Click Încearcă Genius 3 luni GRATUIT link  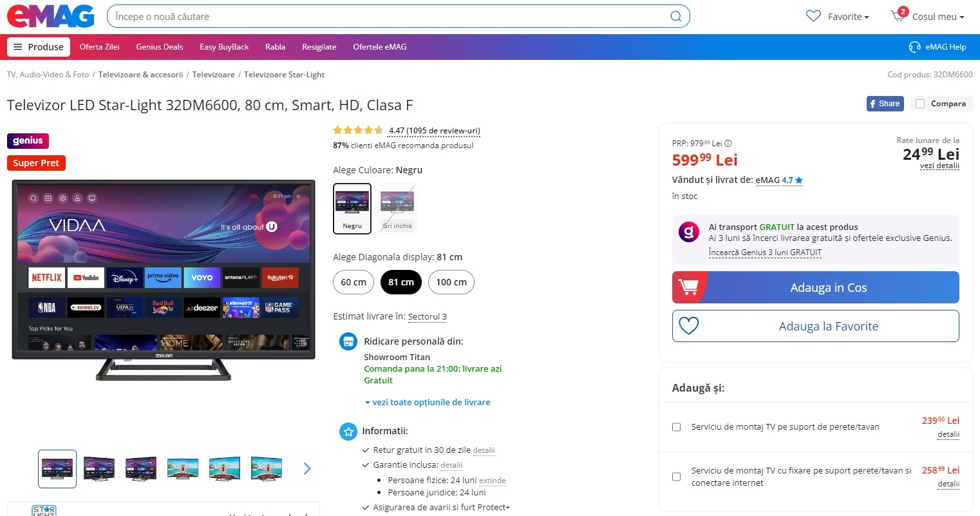pos(765,253)
